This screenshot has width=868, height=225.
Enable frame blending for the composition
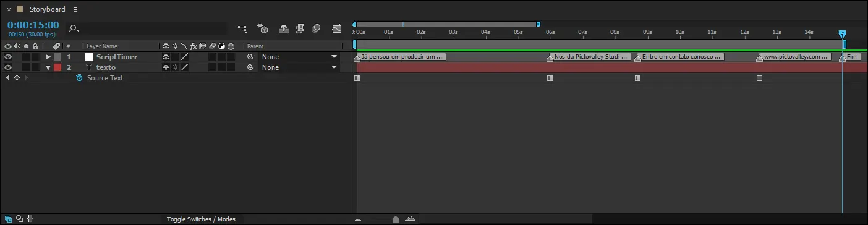pyautogui.click(x=300, y=28)
